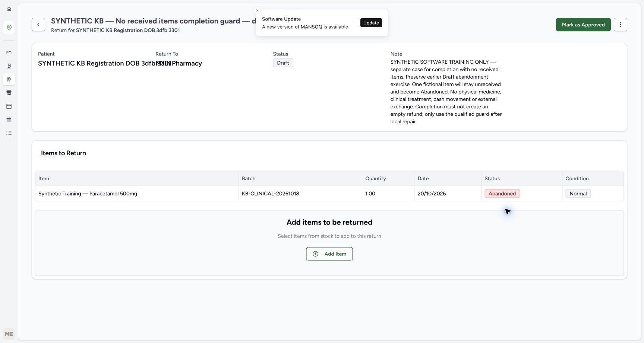Click the Items to Return heading

(63, 153)
